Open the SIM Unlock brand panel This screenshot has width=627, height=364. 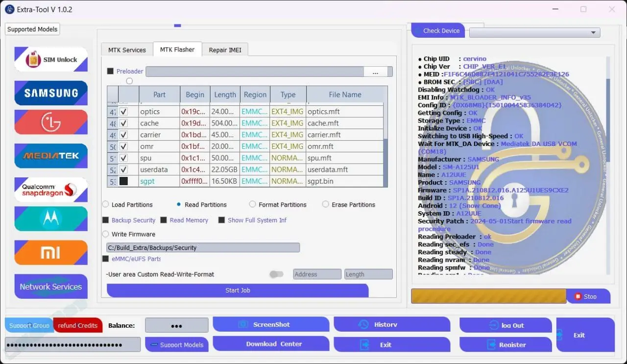(51, 59)
